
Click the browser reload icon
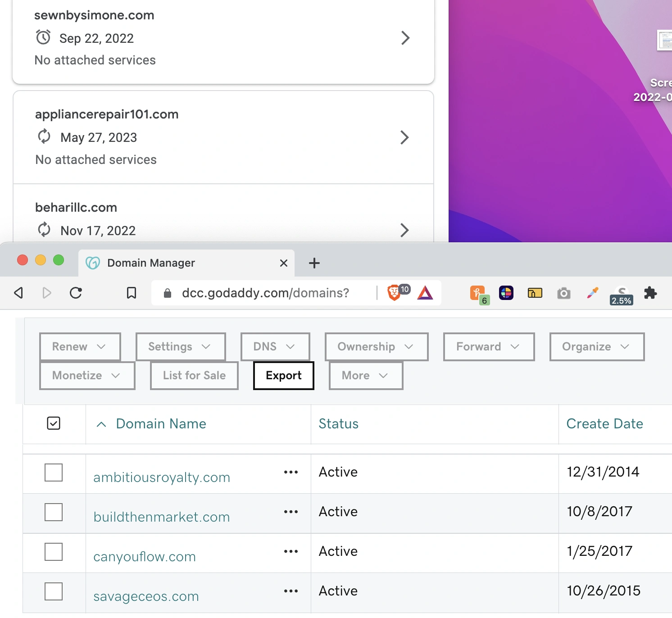pos(76,293)
